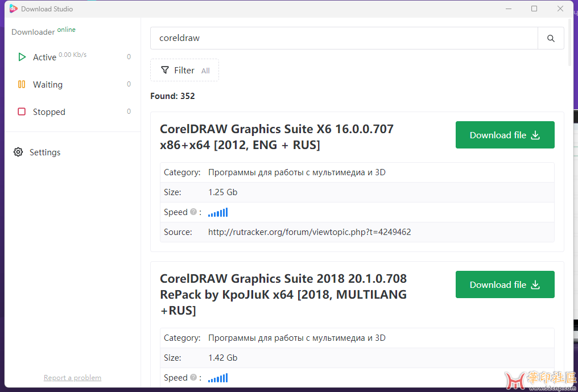Click speed bars in X6 card

pos(218,212)
